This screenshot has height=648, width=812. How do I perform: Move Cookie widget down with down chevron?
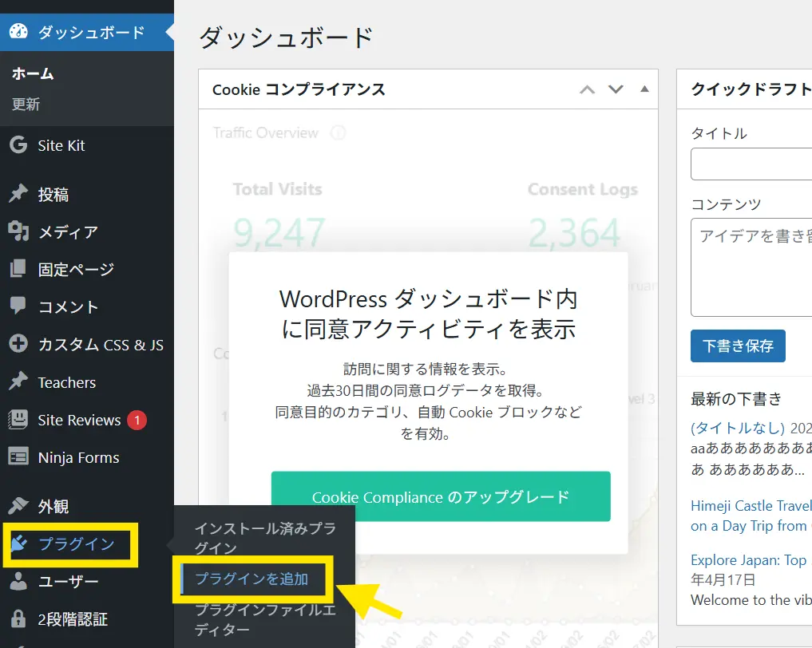(x=616, y=89)
